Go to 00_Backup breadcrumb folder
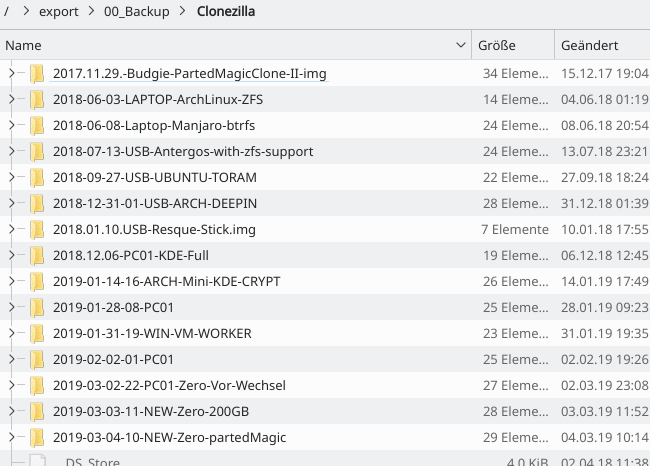The image size is (650, 466). click(145, 13)
